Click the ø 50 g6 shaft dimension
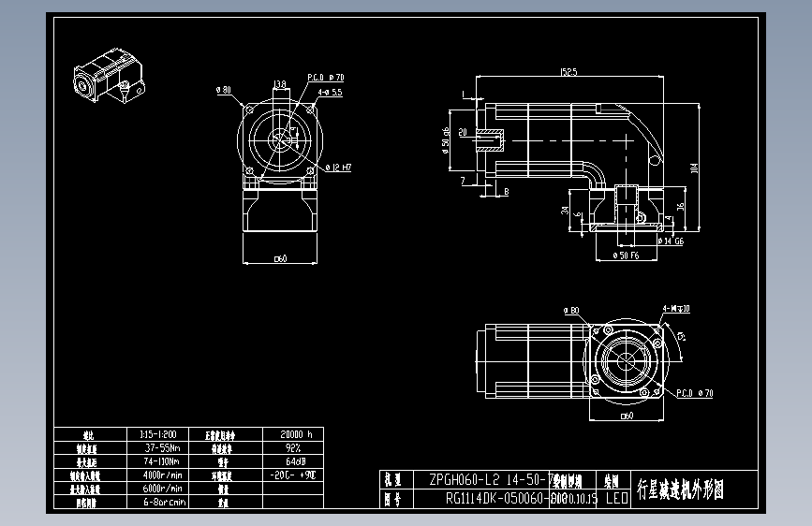 click(446, 140)
